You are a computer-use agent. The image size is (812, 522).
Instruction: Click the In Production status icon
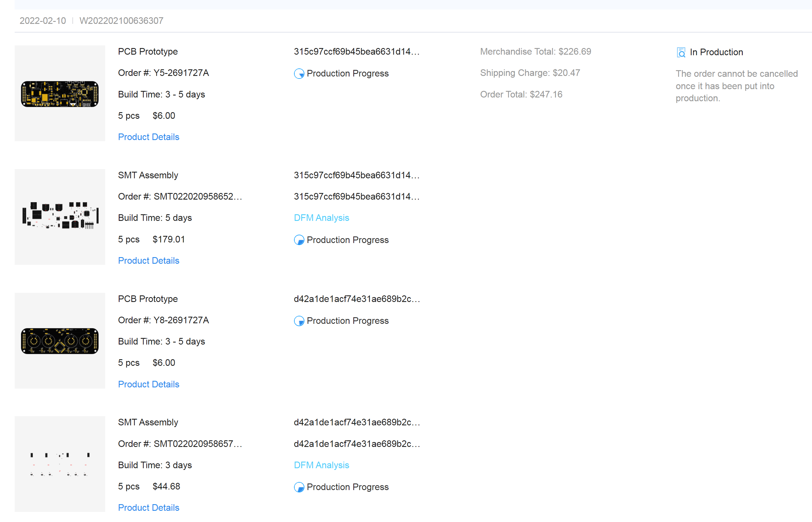[681, 52]
